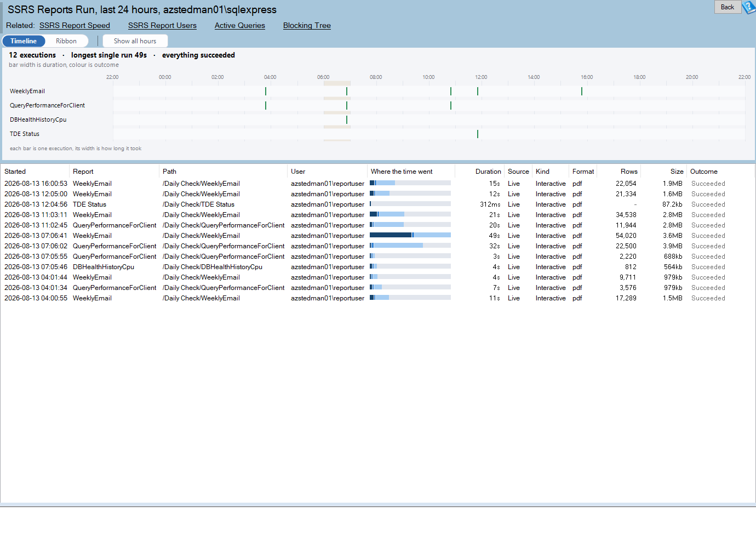Open the Active Queries link

coord(240,25)
